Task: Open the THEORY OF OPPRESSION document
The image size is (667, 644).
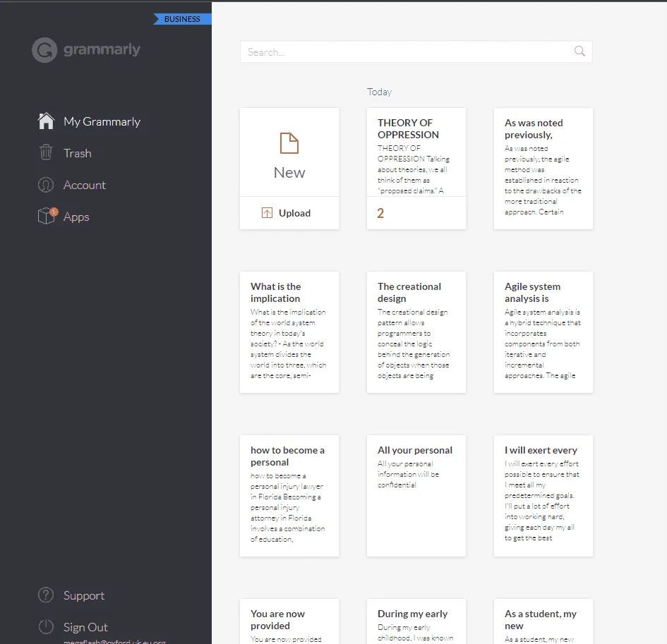Action: pyautogui.click(x=416, y=169)
